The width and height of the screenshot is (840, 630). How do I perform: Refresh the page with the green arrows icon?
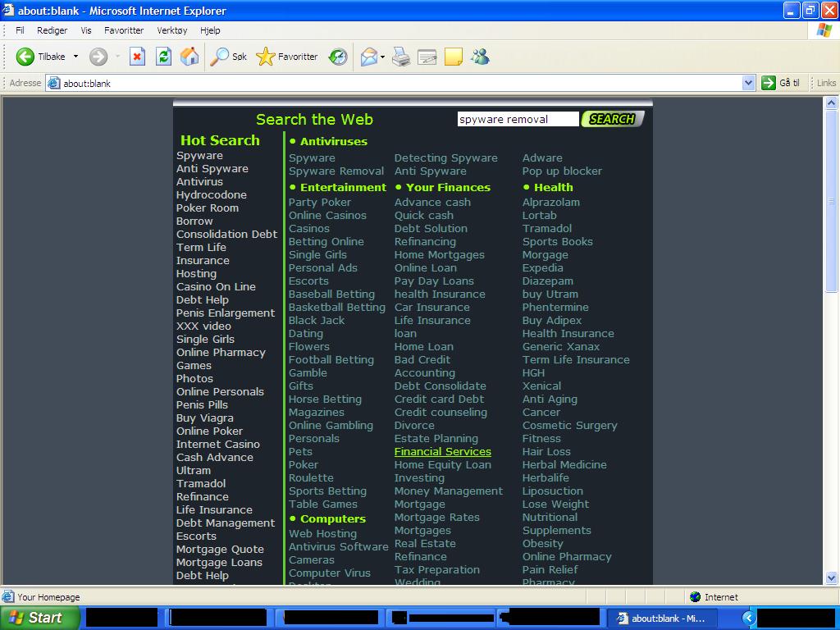(163, 57)
